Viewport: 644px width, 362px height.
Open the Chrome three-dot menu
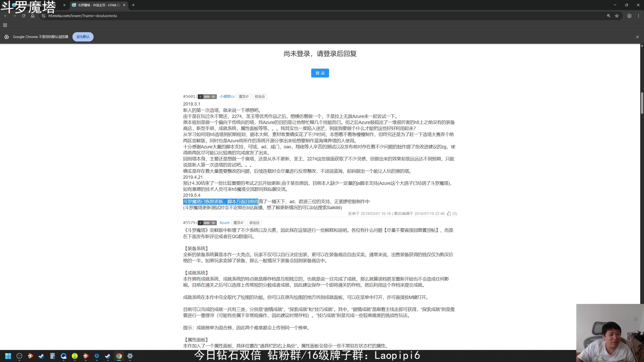(638, 16)
